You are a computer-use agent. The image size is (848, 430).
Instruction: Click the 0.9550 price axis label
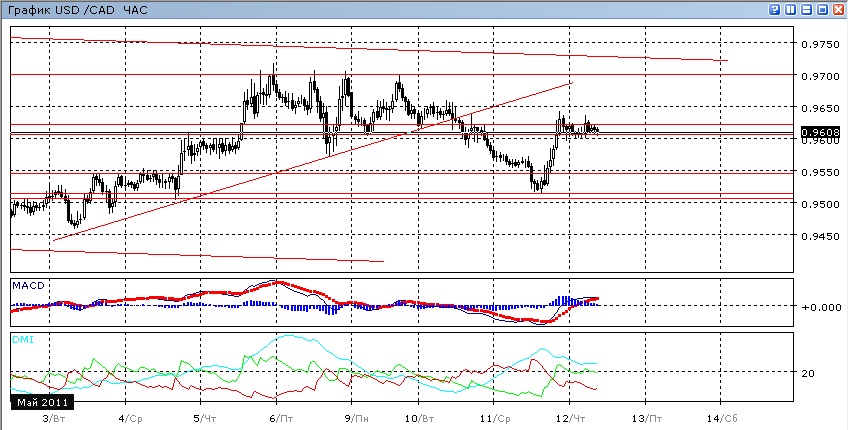point(820,172)
